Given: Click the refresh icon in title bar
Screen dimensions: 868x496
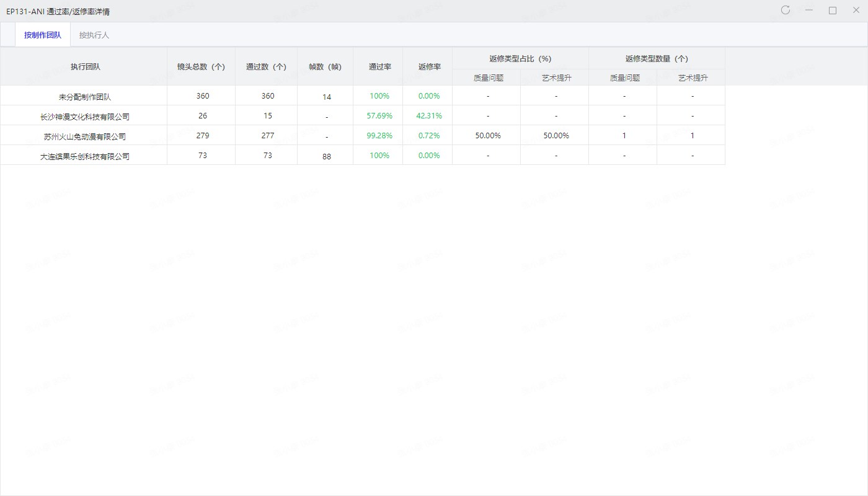Looking at the screenshot, I should pos(786,10).
